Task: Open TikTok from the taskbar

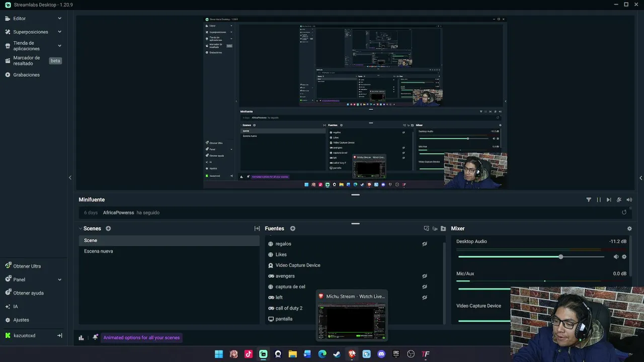Action: click(x=249, y=354)
